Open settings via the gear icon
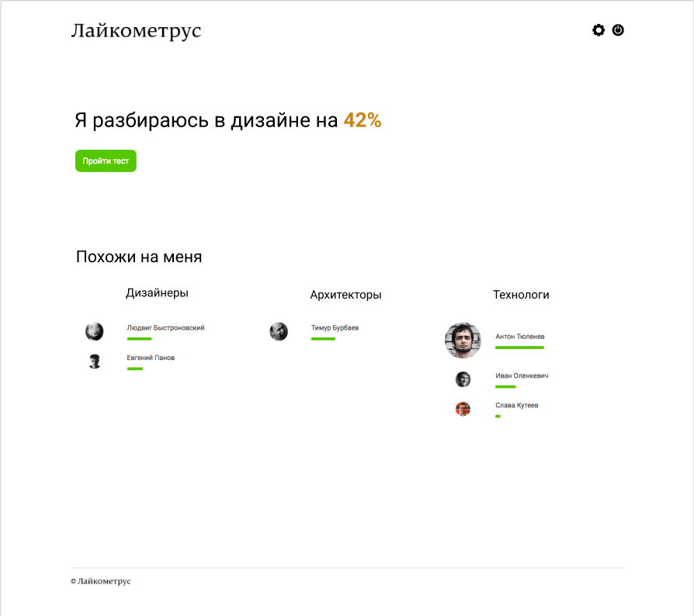 598,30
